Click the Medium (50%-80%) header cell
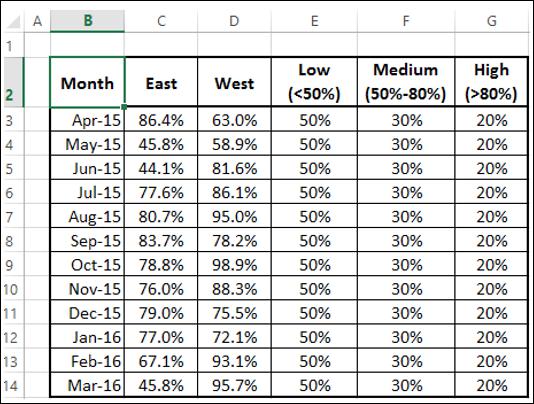Viewport: 534px width, 404px height. [x=406, y=83]
